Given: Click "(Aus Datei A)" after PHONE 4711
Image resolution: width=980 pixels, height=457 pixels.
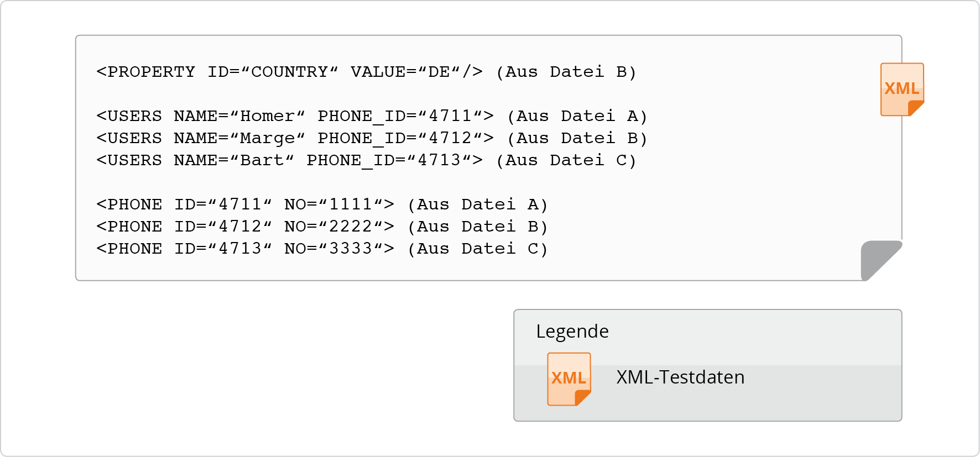Looking at the screenshot, I should click(478, 204).
